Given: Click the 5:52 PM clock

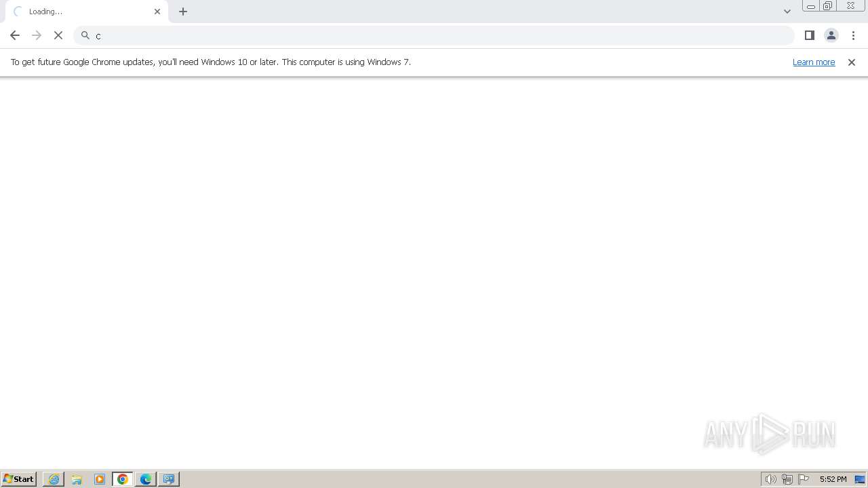Looking at the screenshot, I should click(x=833, y=479).
